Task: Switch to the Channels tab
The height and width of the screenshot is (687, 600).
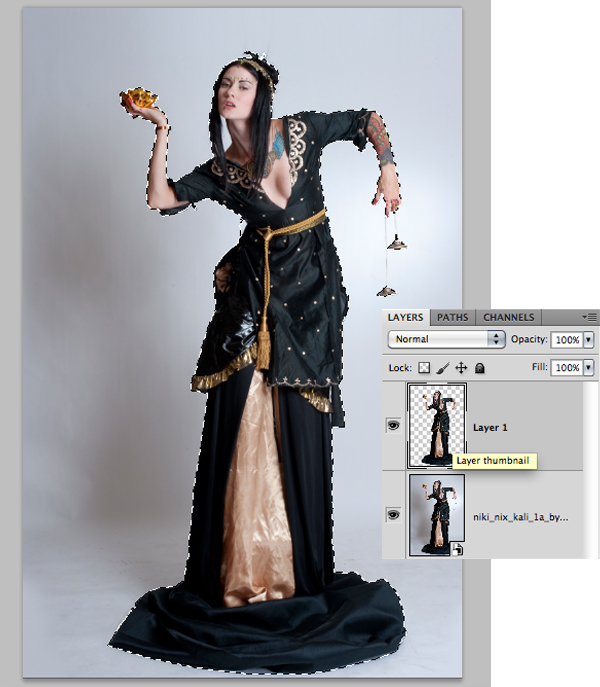Action: pyautogui.click(x=508, y=317)
